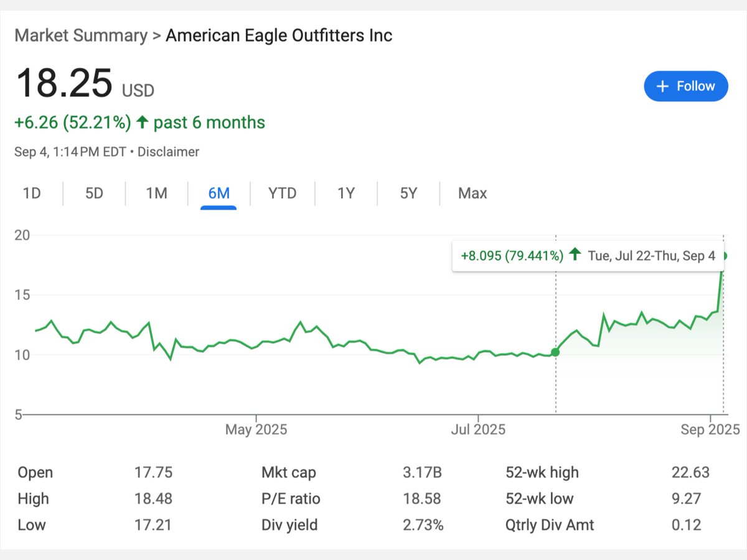Click the Open value 17.75
The width and height of the screenshot is (747, 560).
pyautogui.click(x=153, y=473)
